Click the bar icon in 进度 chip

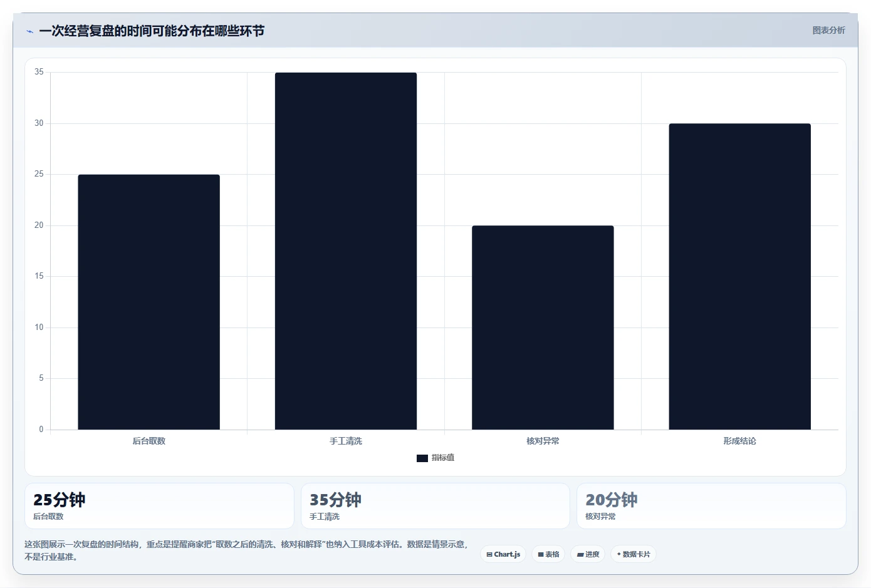pos(580,555)
